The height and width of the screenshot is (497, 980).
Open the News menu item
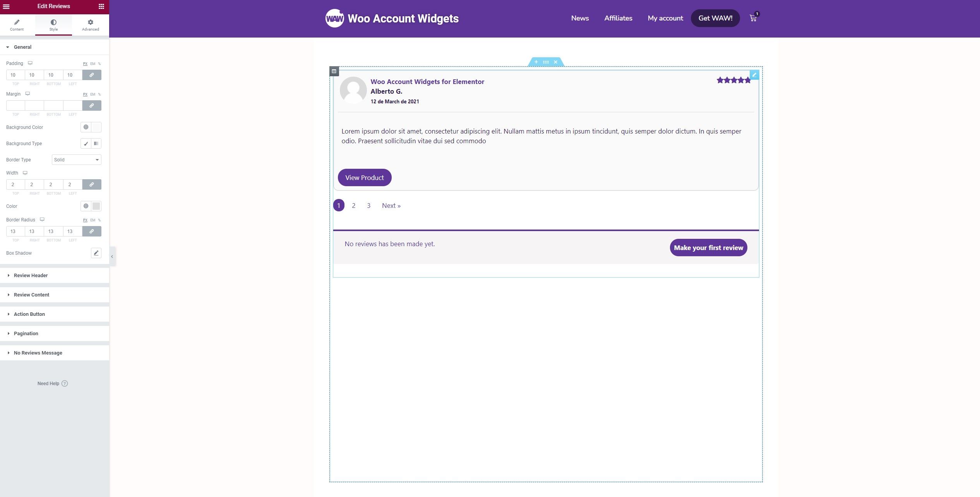click(x=580, y=18)
